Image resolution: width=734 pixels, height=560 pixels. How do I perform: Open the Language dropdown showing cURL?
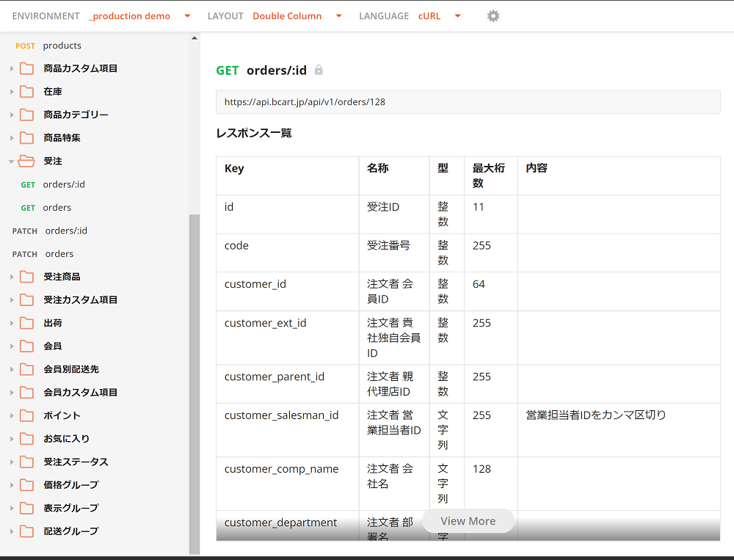(440, 16)
